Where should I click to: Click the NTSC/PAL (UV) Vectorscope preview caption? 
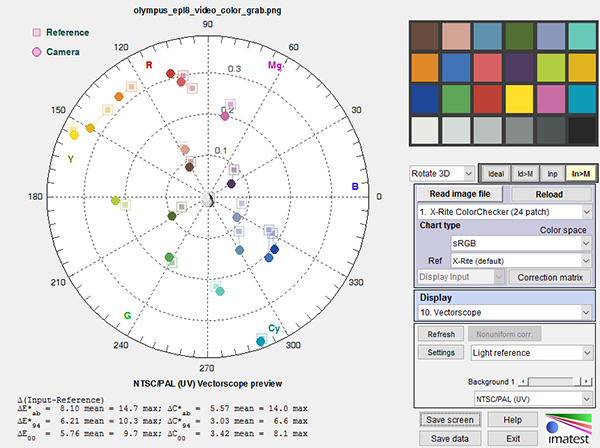(x=207, y=383)
